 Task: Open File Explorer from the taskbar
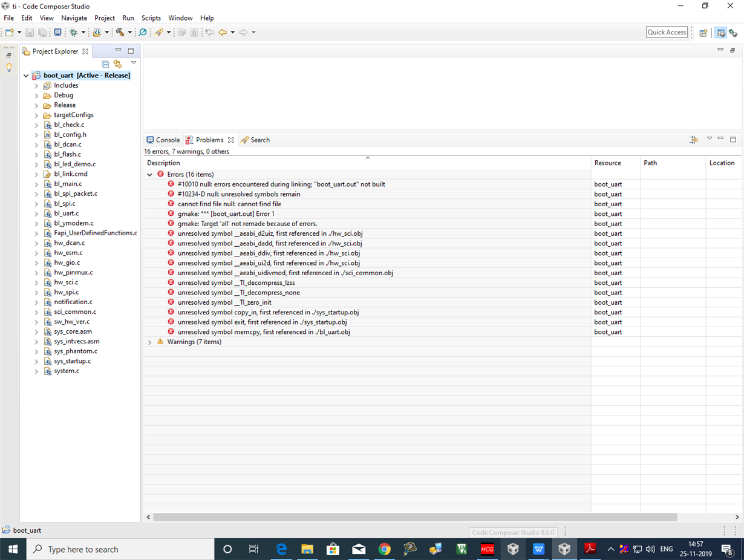pyautogui.click(x=307, y=549)
